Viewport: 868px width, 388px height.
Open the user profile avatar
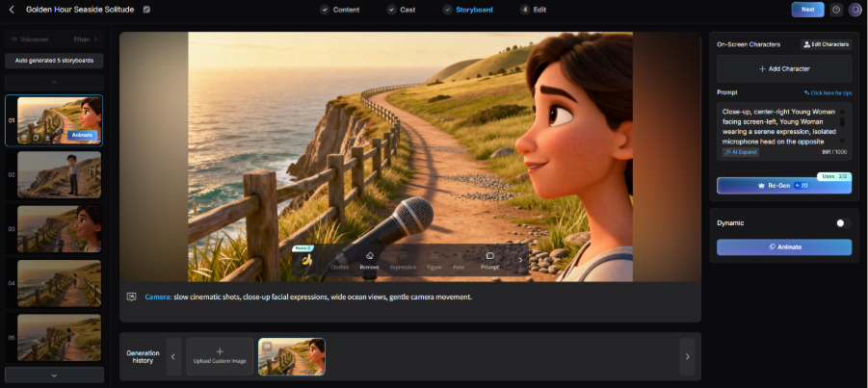coord(855,10)
